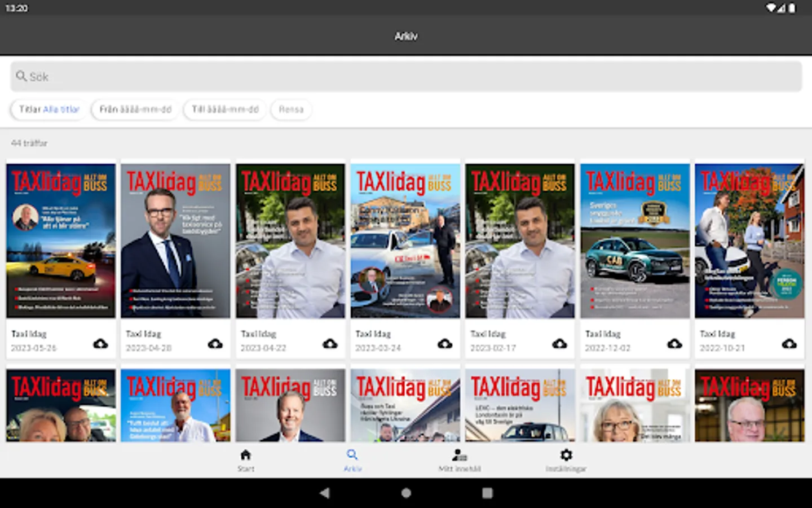Open the Inställningar settings tab

(566, 460)
